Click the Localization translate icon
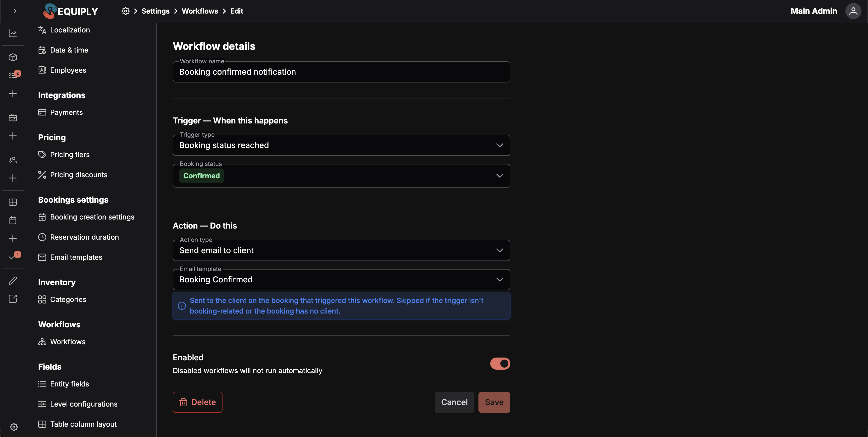868x437 pixels. pos(42,30)
